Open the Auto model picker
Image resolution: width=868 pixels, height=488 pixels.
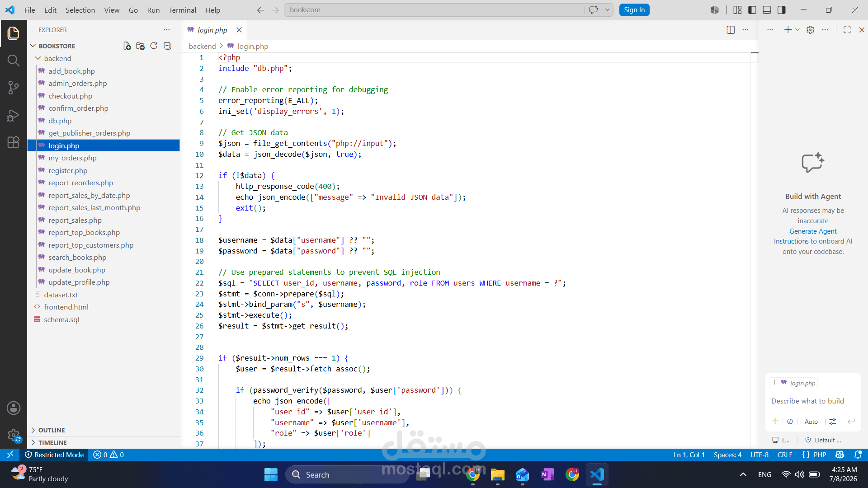(811, 422)
